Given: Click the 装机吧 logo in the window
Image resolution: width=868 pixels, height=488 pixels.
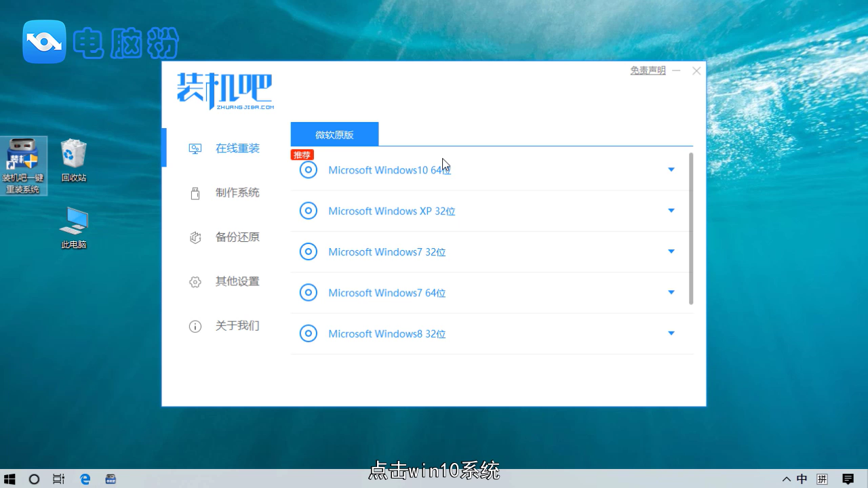Looking at the screenshot, I should click(x=225, y=91).
